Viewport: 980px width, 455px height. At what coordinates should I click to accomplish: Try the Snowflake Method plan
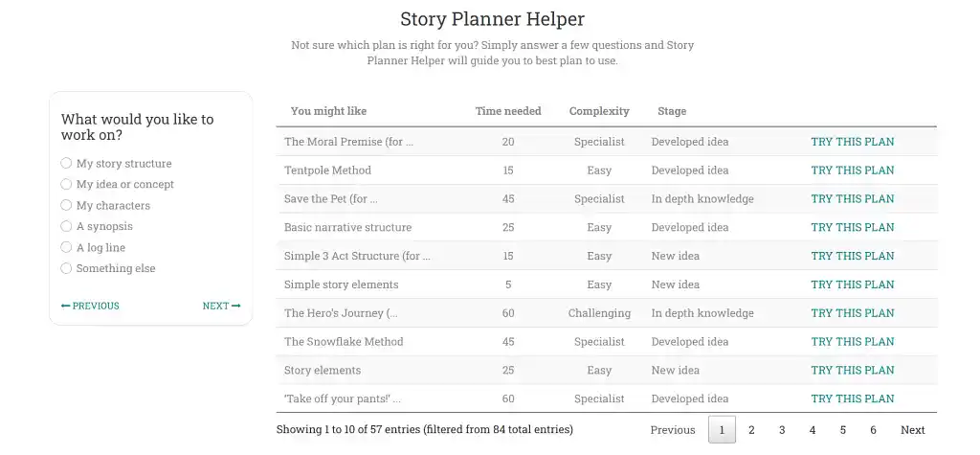(852, 342)
